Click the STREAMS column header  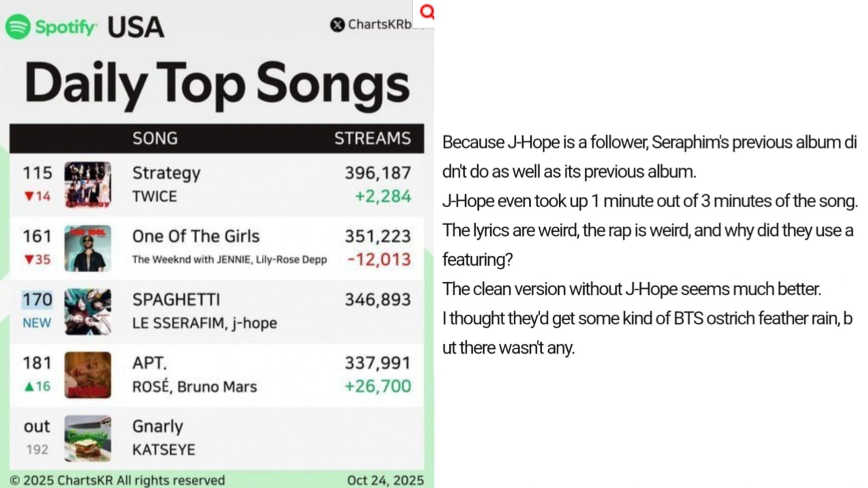click(x=373, y=138)
